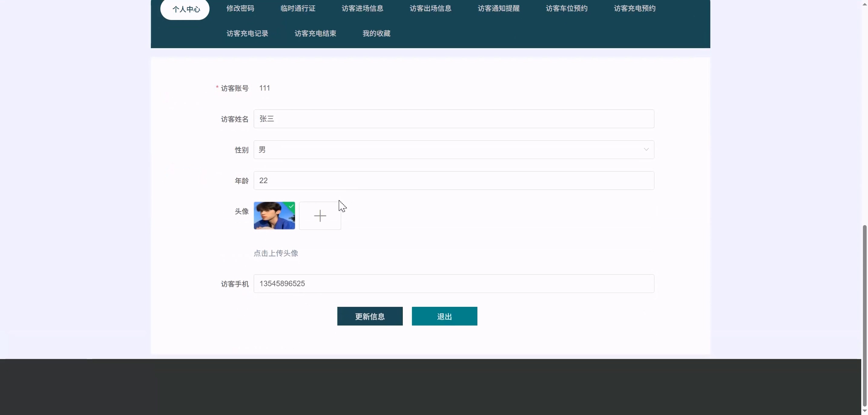Open 临时通行证 menu item
The height and width of the screenshot is (415, 868).
(298, 8)
